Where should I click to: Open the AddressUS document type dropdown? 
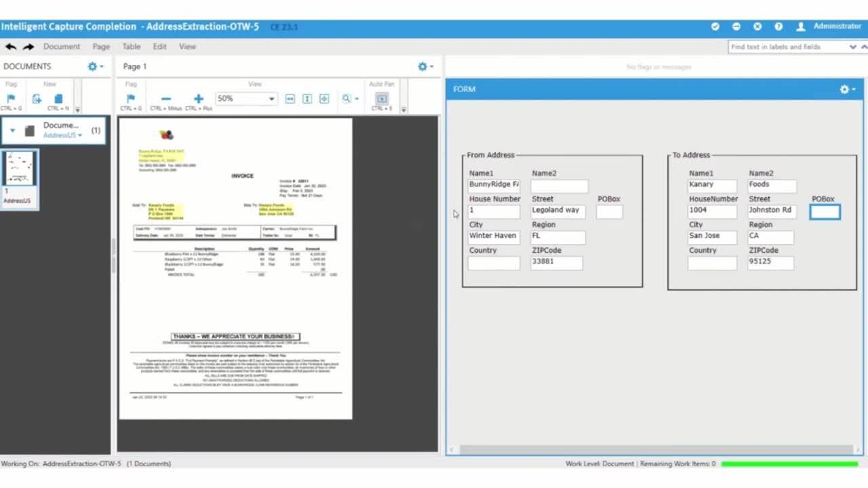[62, 136]
